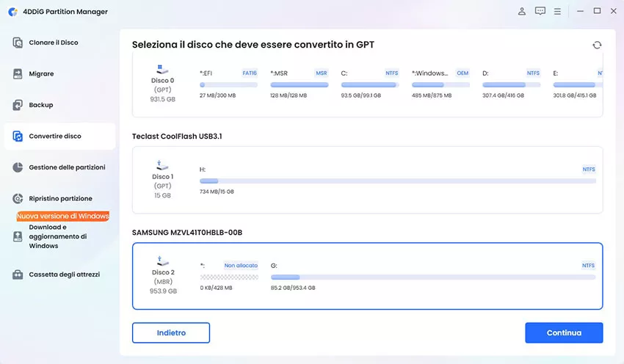Click the Cassetta degli attrezzi toolbox icon

(x=18, y=274)
